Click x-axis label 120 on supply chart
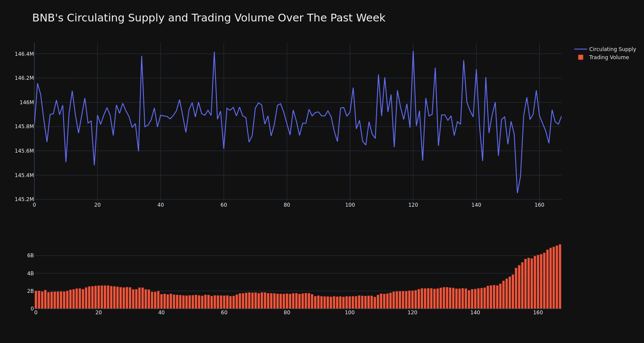 [x=413, y=205]
